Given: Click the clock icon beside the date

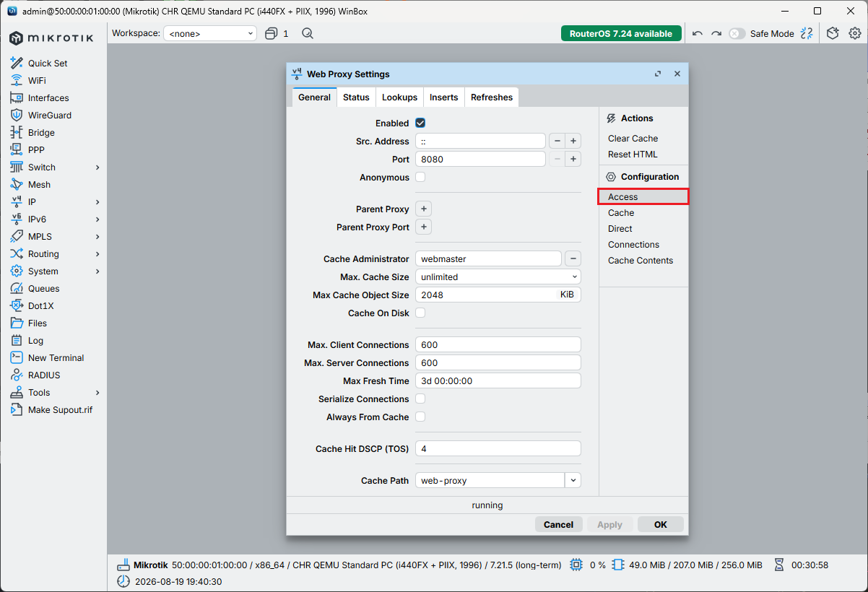Looking at the screenshot, I should pos(123,581).
